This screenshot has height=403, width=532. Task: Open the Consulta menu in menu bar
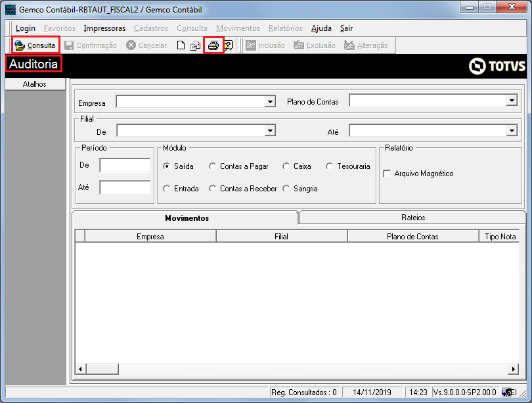coord(192,28)
